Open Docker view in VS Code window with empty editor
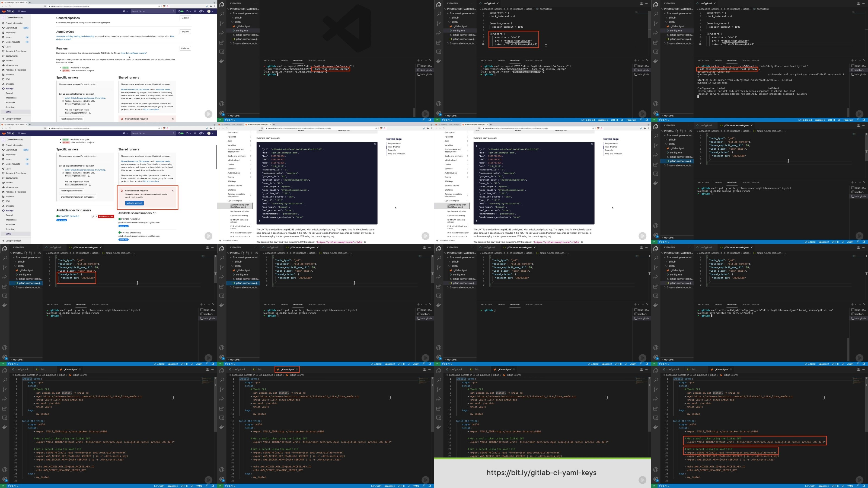This screenshot has width=868, height=488. click(x=222, y=61)
